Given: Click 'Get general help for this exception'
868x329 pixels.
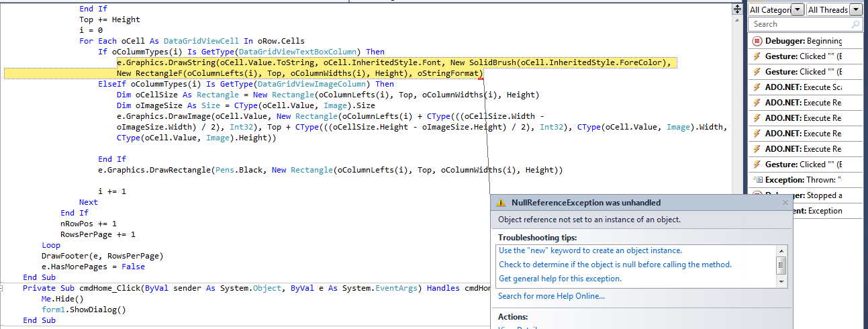Looking at the screenshot, I should [x=560, y=279].
